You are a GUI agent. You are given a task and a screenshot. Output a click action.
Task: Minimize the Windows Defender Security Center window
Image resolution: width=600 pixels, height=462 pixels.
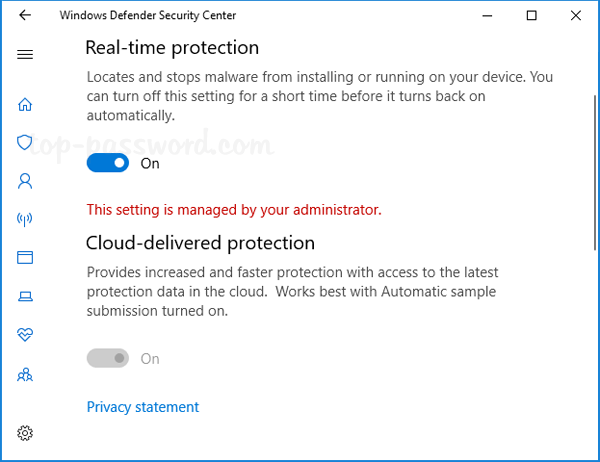(x=486, y=15)
